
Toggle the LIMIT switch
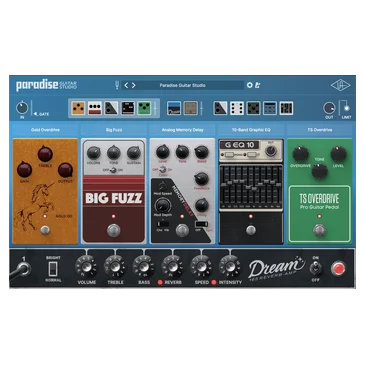pos(346,108)
